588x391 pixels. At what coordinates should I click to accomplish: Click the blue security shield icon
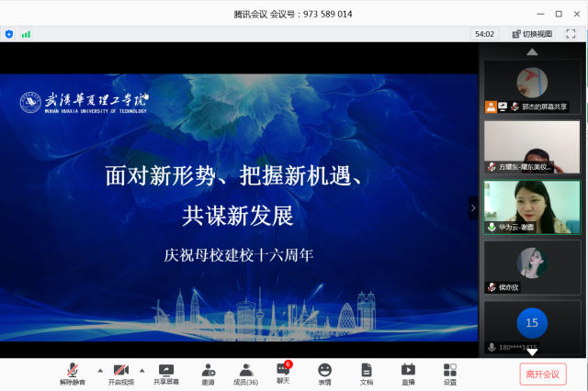pyautogui.click(x=9, y=35)
